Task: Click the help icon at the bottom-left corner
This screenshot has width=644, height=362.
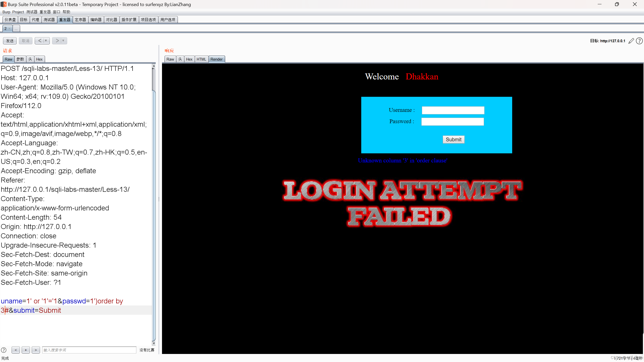Action: [x=4, y=350]
